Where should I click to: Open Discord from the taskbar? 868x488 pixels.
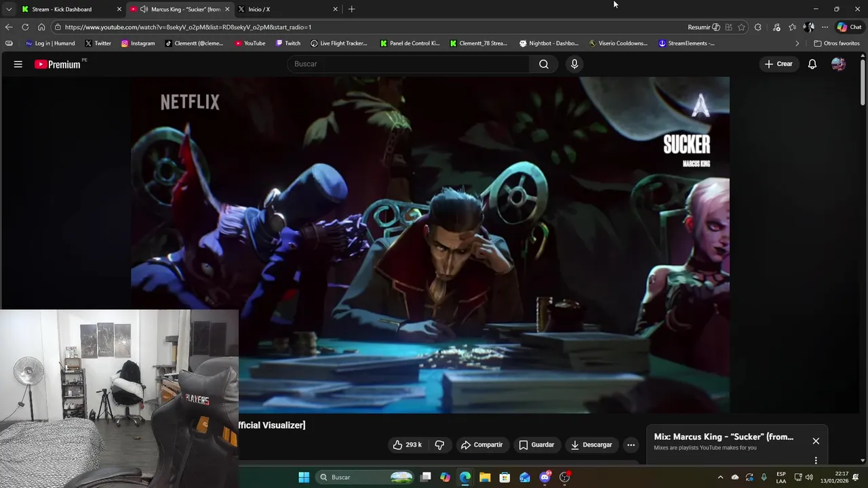coord(545,477)
